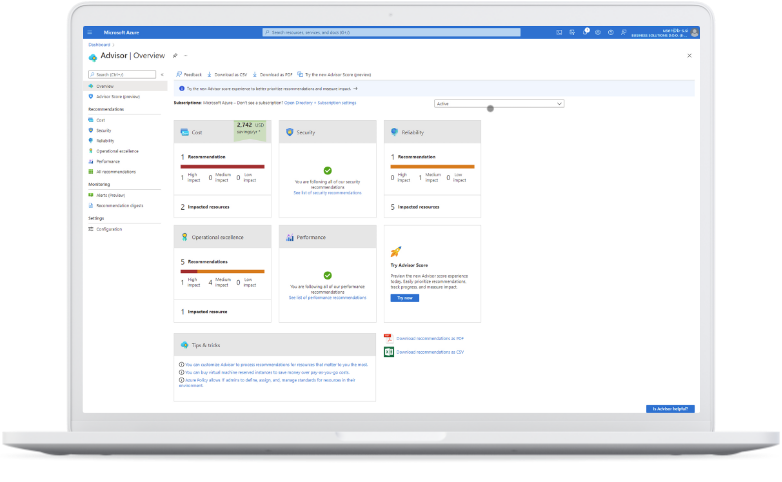Click the Try now button
782x482 pixels.
point(404,298)
